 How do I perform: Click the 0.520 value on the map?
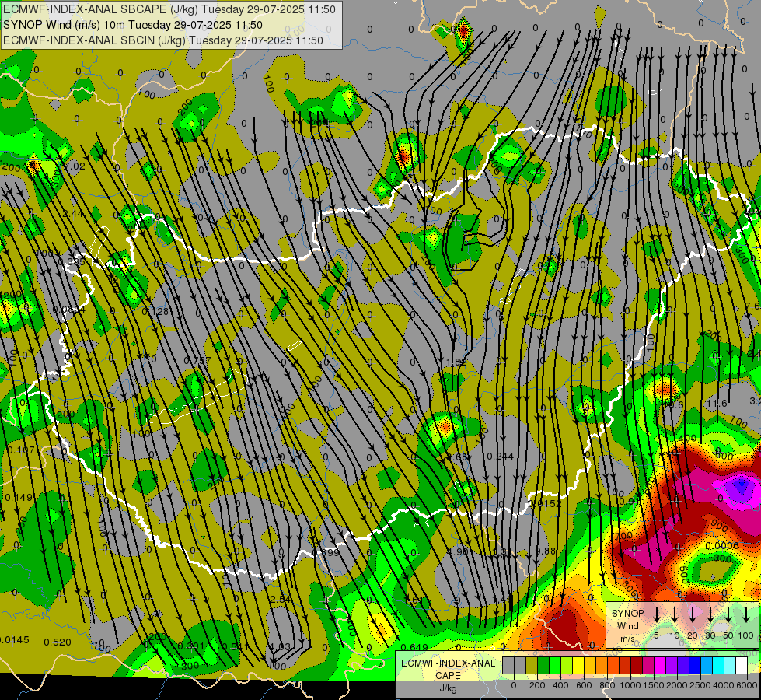point(58,642)
